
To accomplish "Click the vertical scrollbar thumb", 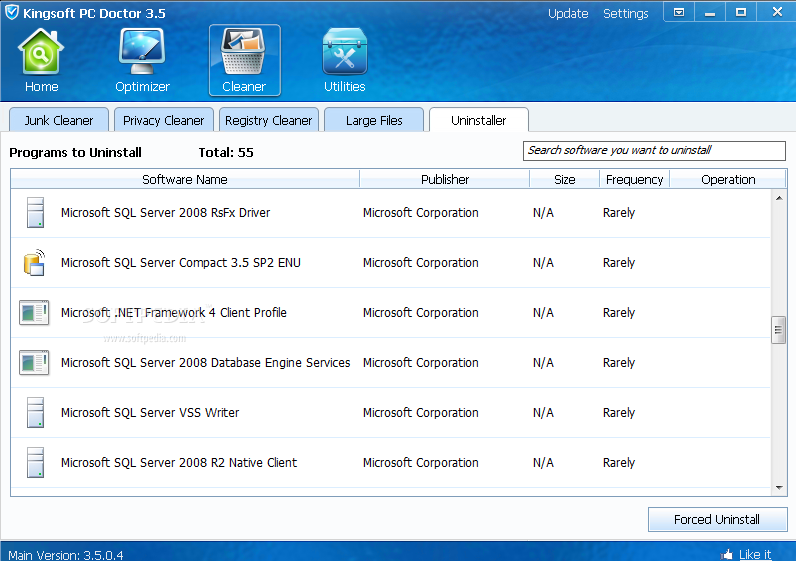I will coord(778,330).
